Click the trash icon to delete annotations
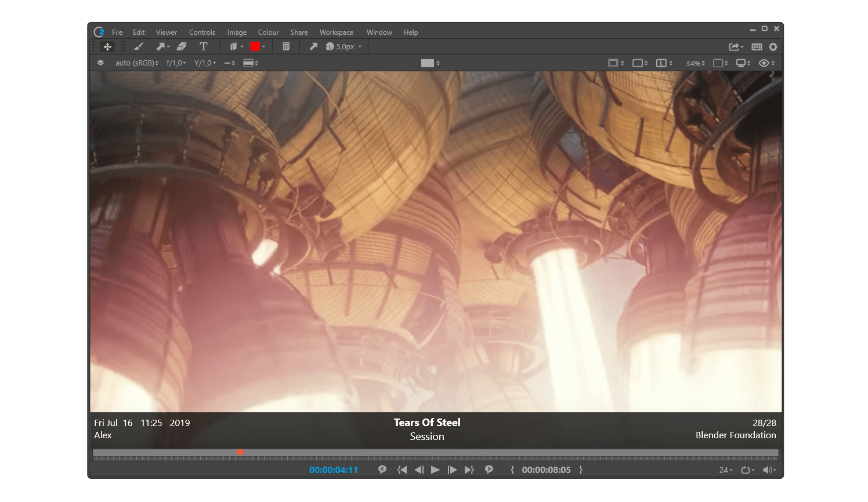The width and height of the screenshot is (868, 502). [286, 46]
